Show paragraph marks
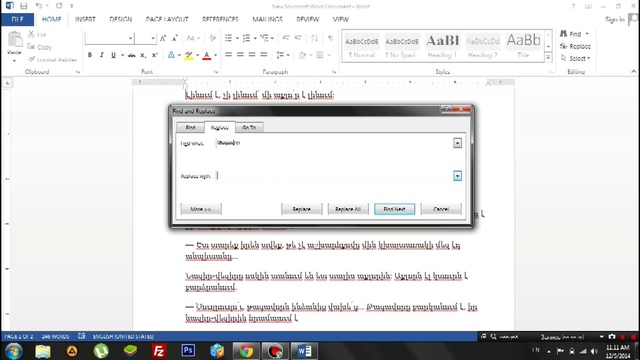640x360 pixels. coord(330,38)
